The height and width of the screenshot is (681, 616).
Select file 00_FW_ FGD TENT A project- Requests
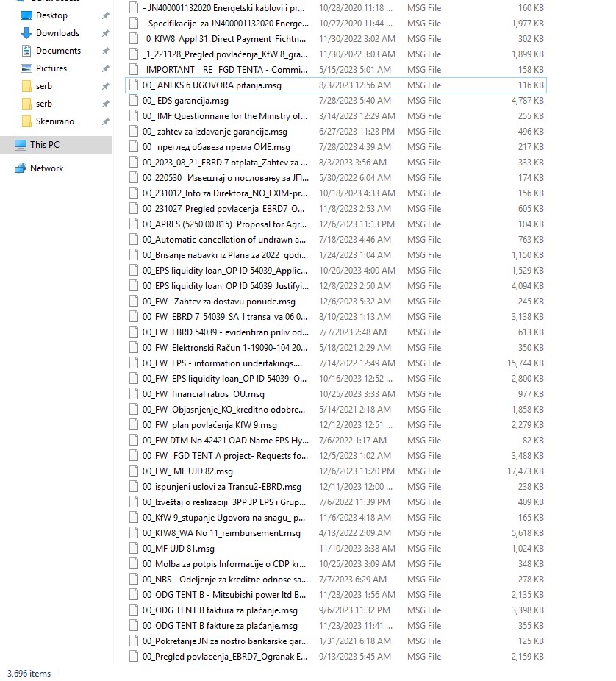click(225, 456)
